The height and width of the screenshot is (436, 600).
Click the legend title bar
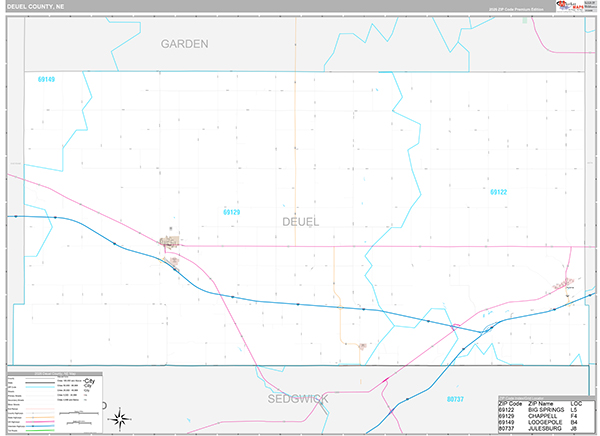(x=55, y=374)
